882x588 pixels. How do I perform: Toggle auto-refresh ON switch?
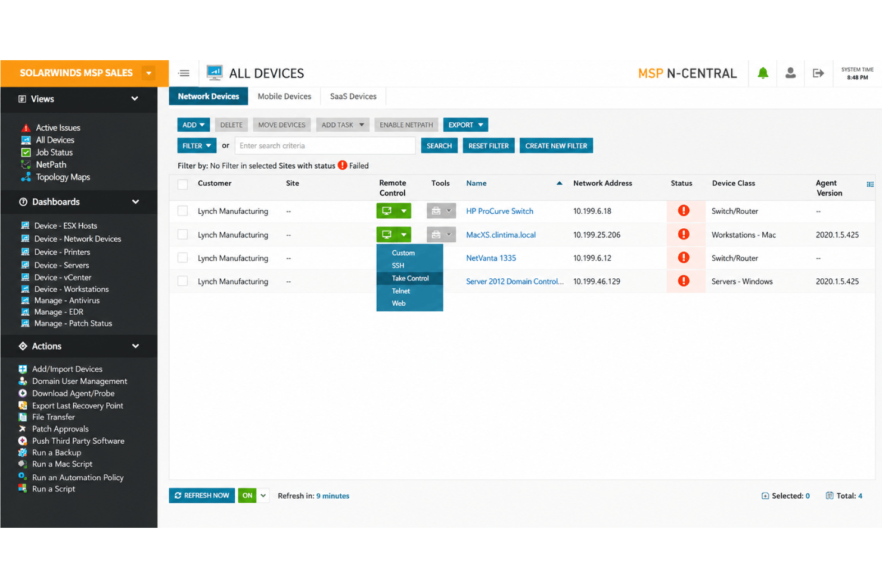[247, 496]
